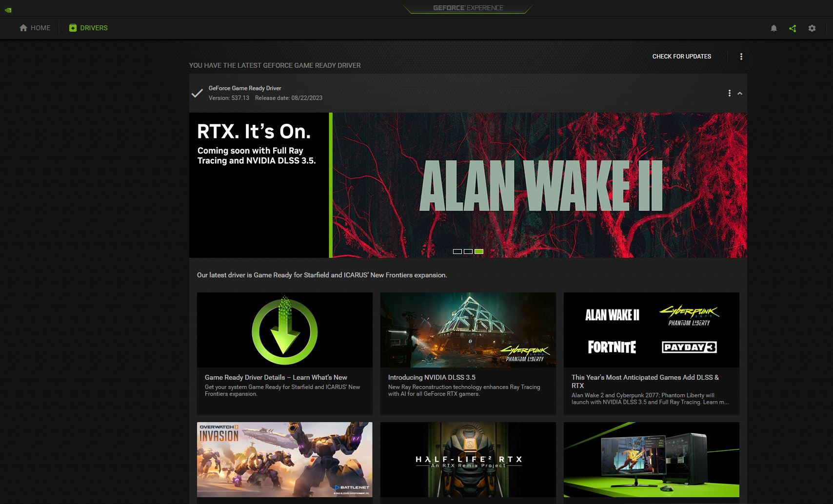The height and width of the screenshot is (504, 833).
Task: Open more options menu beside Check for Updates
Action: pos(741,57)
